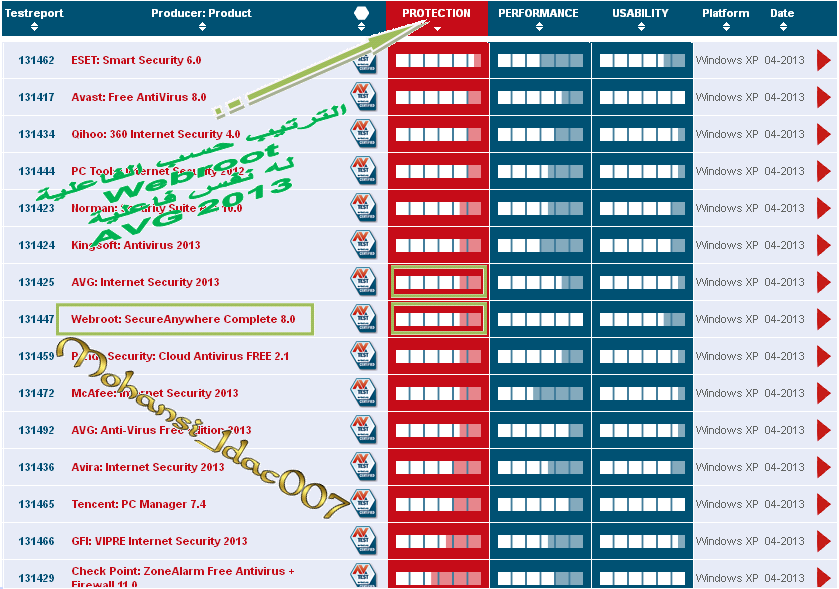Open the ESET: Smart Security 6.0 link
The height and width of the screenshot is (589, 839).
click(136, 60)
